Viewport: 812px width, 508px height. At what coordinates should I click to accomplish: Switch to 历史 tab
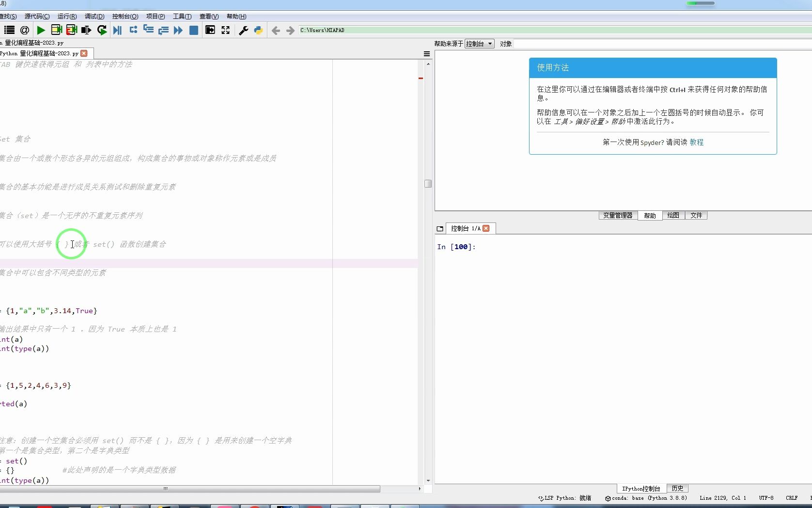pos(677,489)
